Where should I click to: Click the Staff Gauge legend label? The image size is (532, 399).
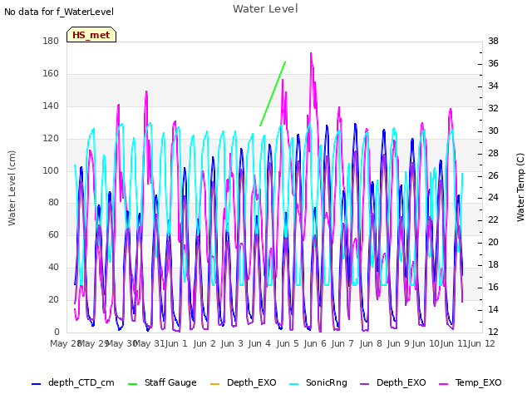[170, 382]
